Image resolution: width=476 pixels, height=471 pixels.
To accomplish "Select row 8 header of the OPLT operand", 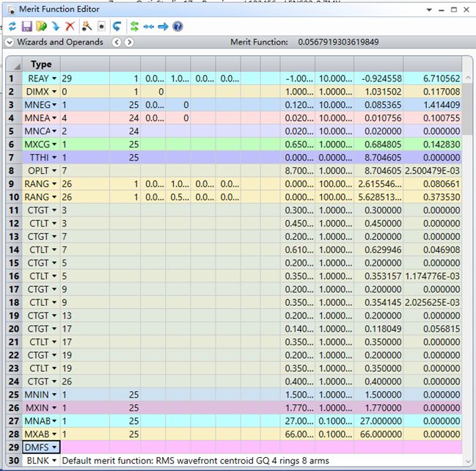I will pos(11,171).
